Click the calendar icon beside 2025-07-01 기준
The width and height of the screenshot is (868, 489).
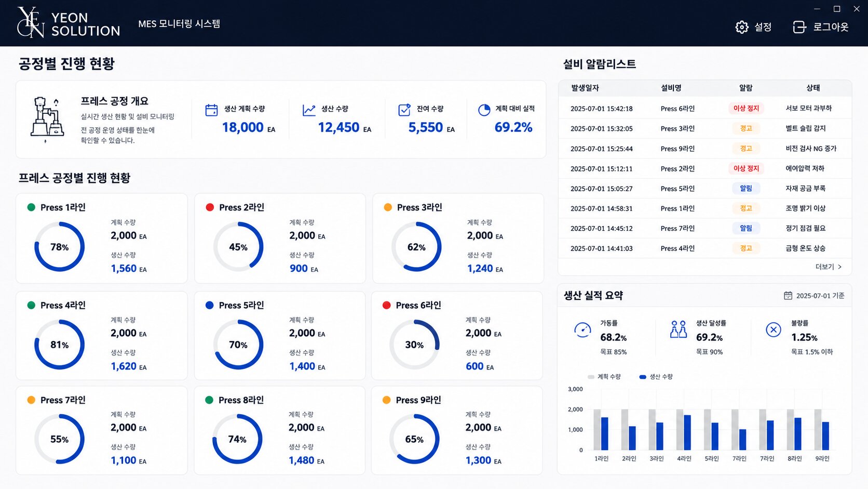[788, 296]
